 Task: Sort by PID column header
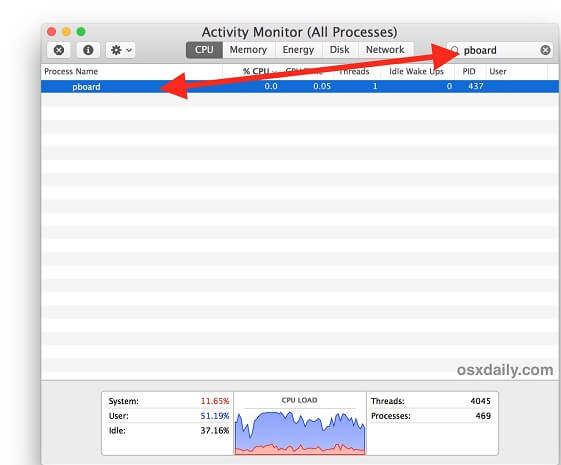point(469,72)
